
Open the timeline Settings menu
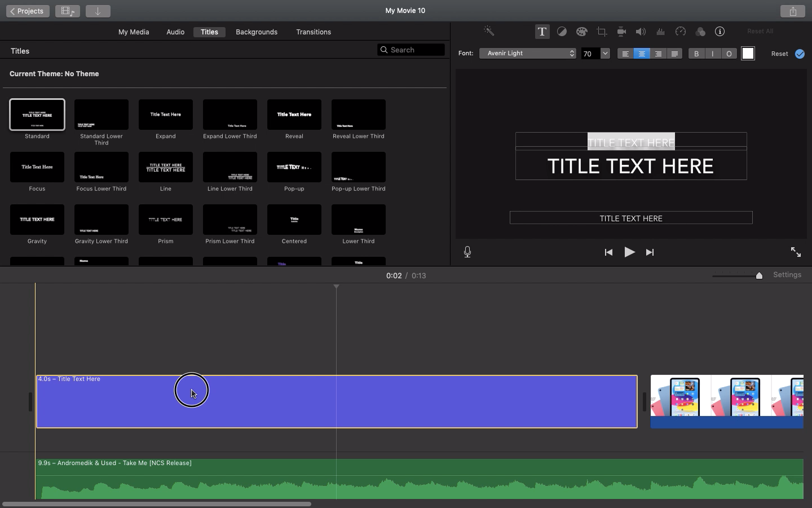click(787, 275)
